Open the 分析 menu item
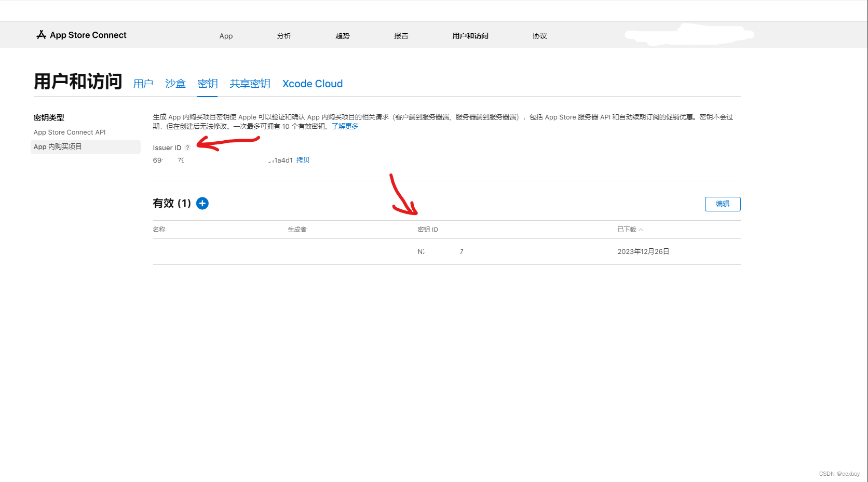The image size is (868, 482). pyautogui.click(x=284, y=36)
